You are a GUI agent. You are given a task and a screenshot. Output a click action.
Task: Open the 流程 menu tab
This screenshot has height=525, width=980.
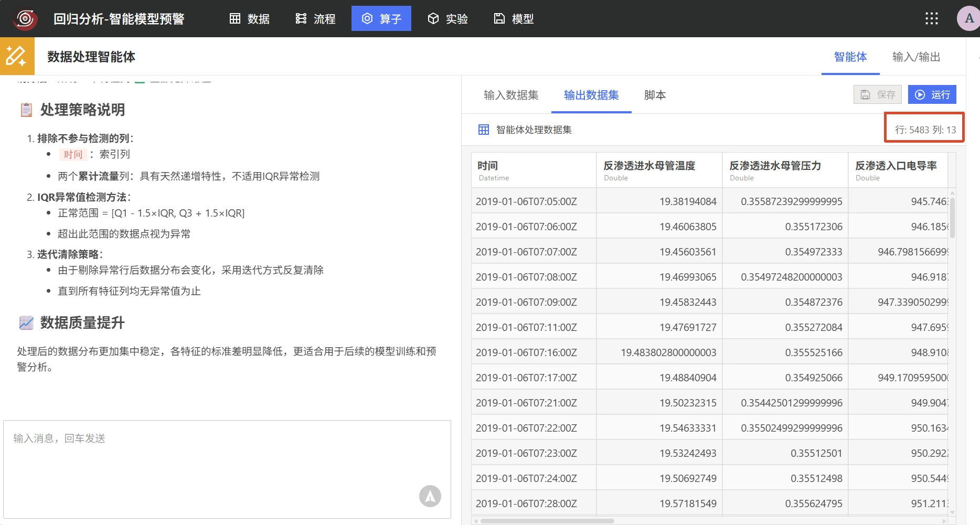pyautogui.click(x=315, y=19)
